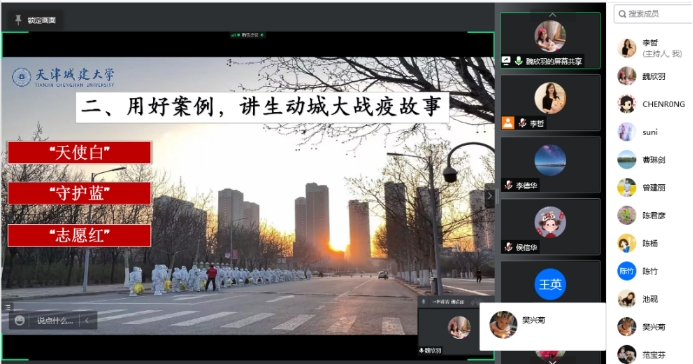
Task: Click the muted microphone icon on 侯信华's tile
Action: [509, 247]
